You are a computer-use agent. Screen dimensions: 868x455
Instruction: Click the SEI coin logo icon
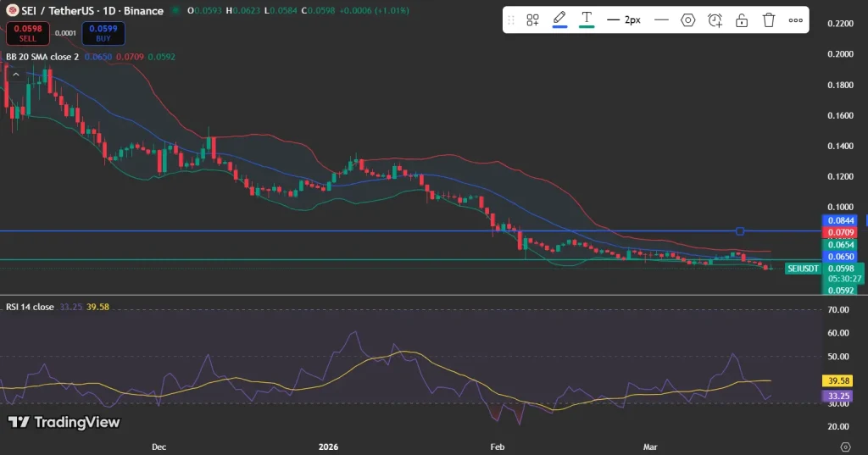(12, 10)
